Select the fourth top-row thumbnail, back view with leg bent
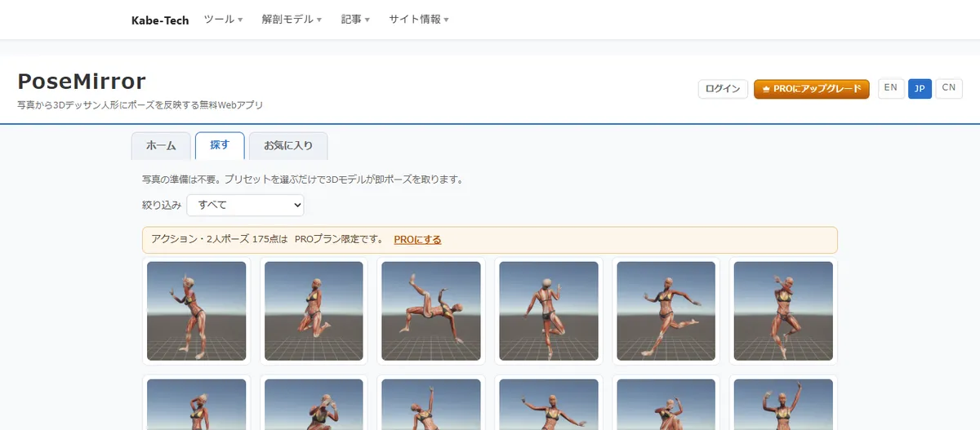This screenshot has height=430, width=980. point(549,311)
